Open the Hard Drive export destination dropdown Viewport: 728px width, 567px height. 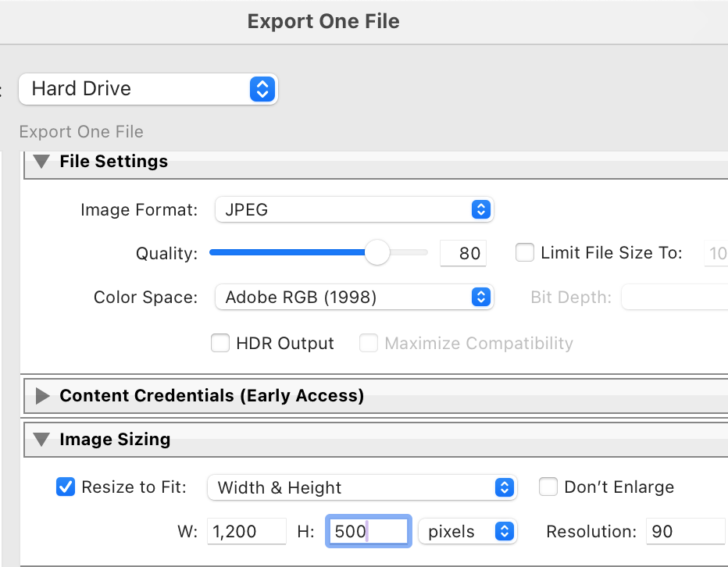click(148, 89)
